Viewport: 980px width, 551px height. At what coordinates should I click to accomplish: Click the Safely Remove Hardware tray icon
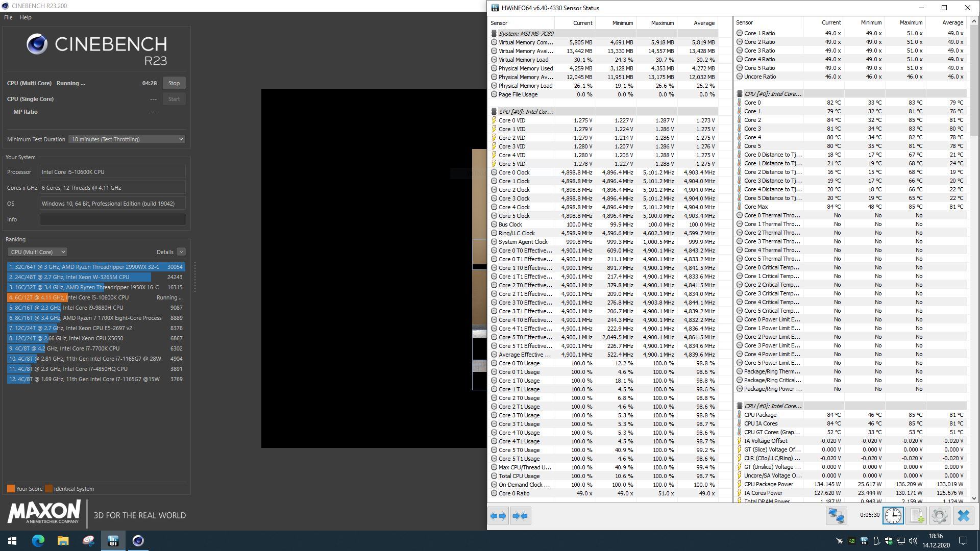coord(876,541)
